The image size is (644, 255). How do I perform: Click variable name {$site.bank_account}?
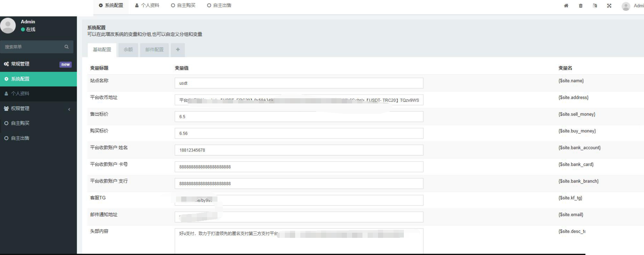[579, 148]
